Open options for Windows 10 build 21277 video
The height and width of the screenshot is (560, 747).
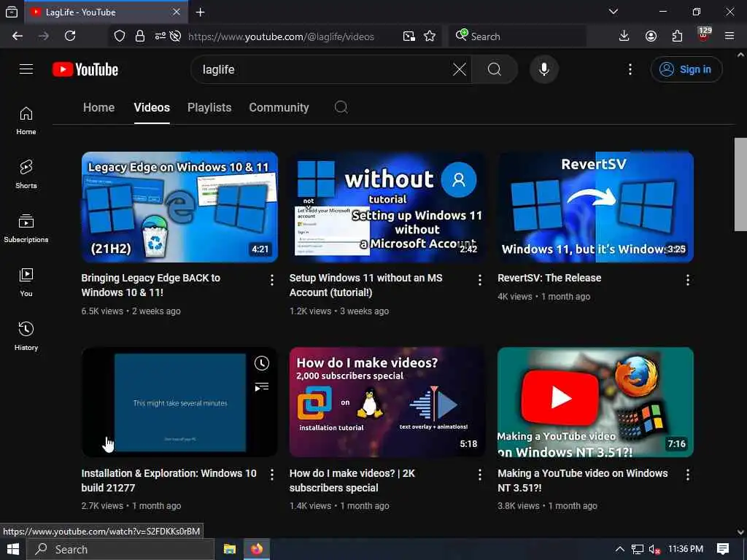point(271,475)
